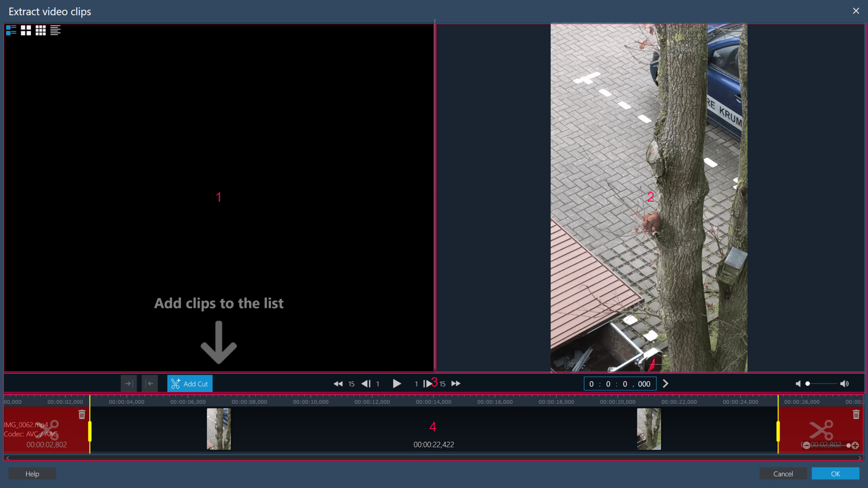Delete the left cut region using its trash icon

(82, 415)
